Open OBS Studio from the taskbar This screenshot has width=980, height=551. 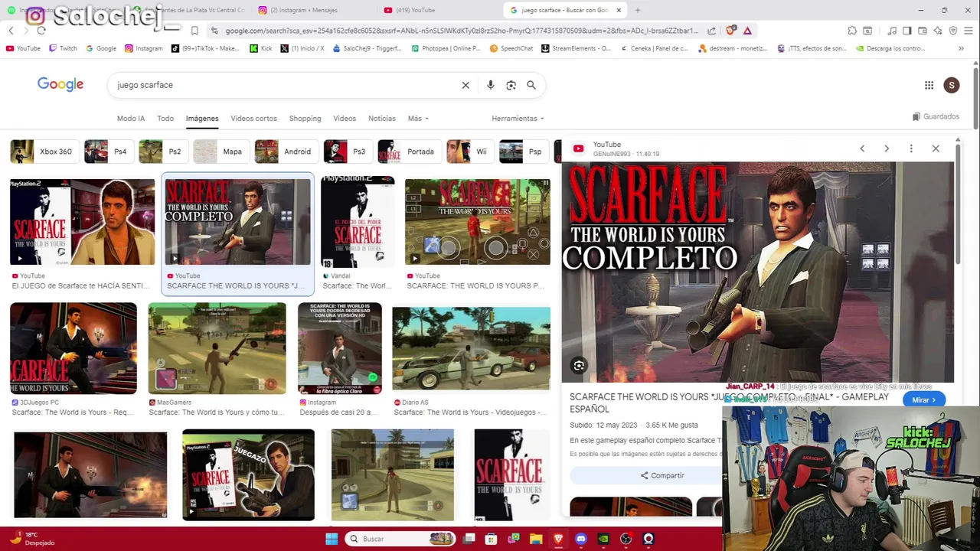tap(626, 539)
